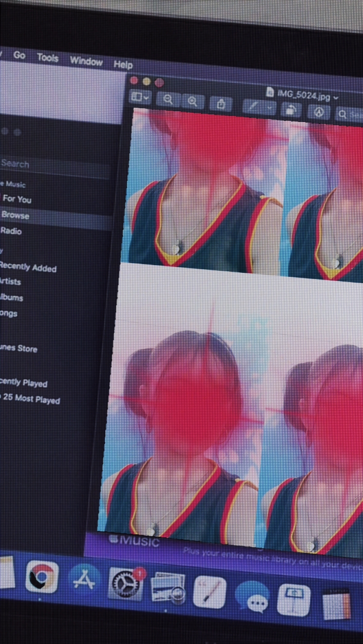Select Browse in the music sidebar
The width and height of the screenshot is (363, 644).
15,215
